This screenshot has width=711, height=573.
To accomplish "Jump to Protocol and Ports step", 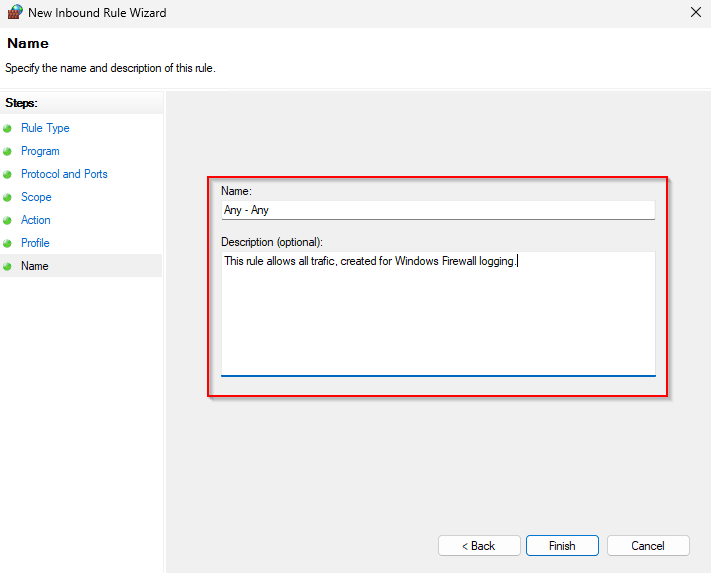I will pos(64,174).
